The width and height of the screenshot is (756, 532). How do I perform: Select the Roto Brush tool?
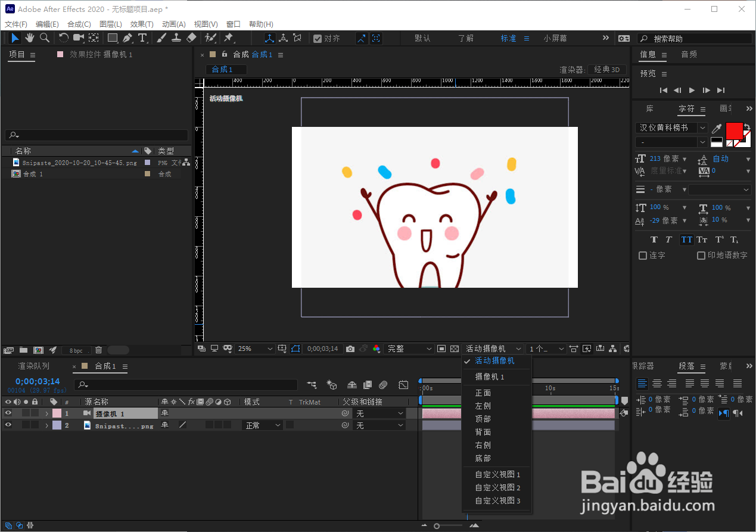tap(210, 38)
